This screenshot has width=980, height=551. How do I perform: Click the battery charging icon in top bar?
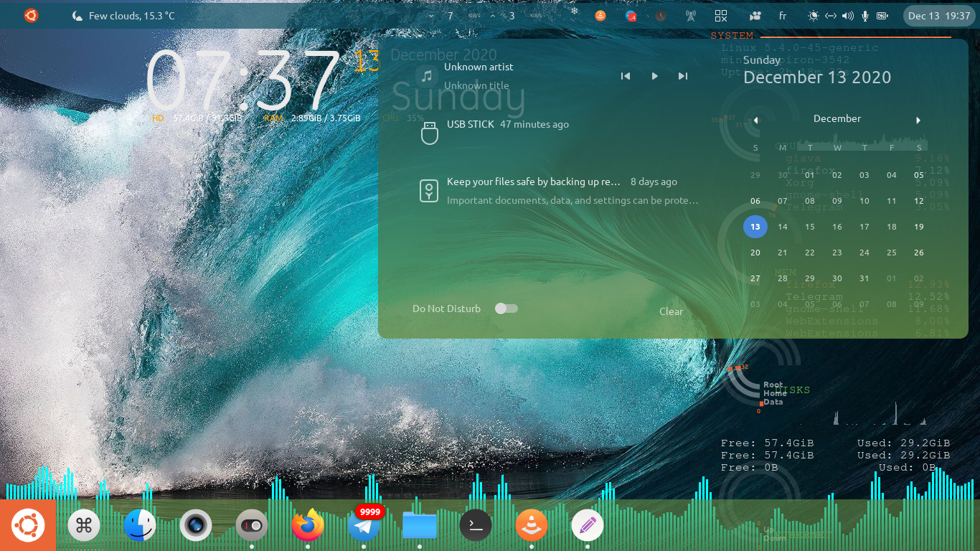pyautogui.click(x=882, y=16)
